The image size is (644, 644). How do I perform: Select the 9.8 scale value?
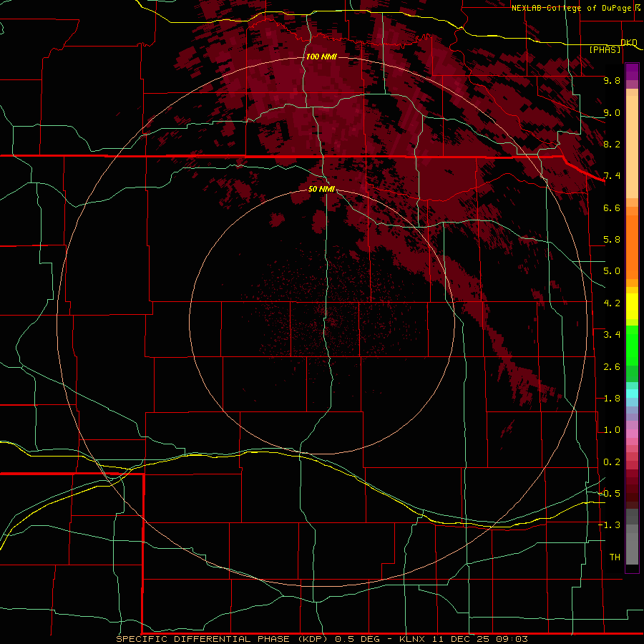612,80
